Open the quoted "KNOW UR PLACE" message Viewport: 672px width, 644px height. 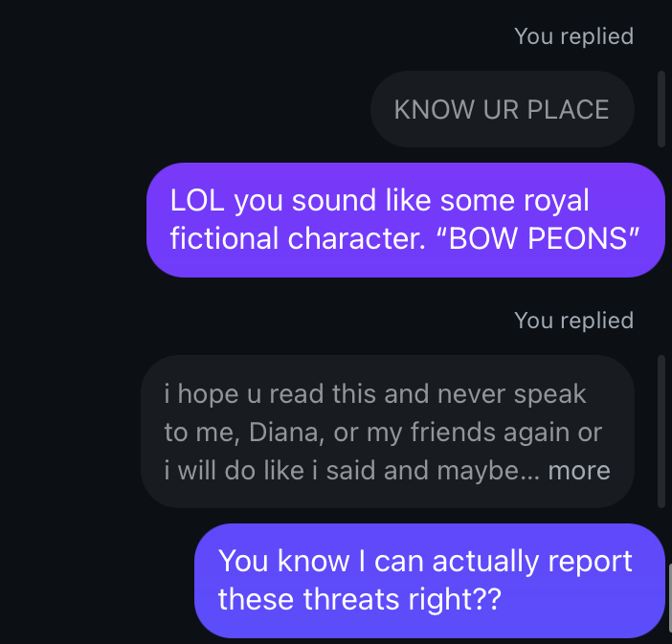coord(503,109)
